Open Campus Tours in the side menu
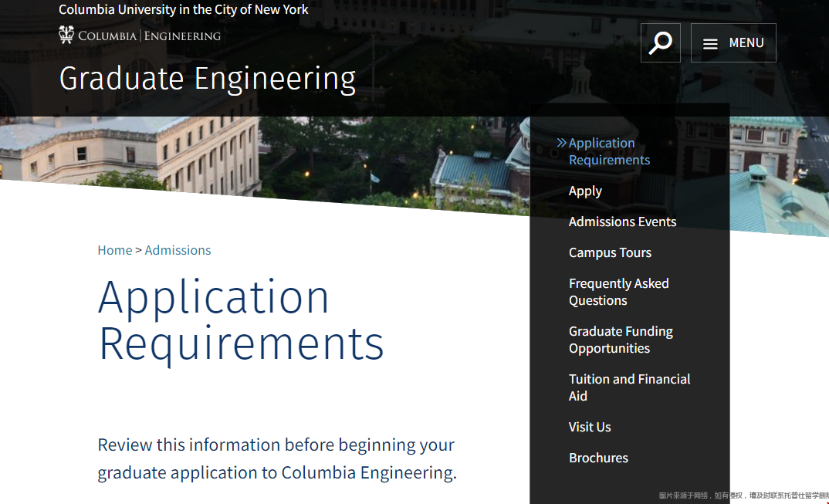Screen dimensions: 829x504 (610, 253)
